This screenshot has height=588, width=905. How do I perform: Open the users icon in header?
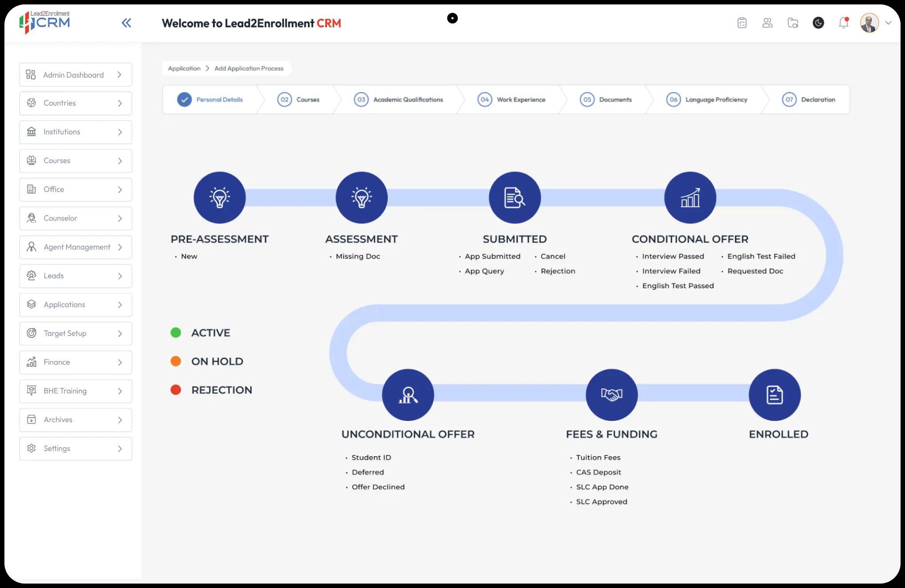(767, 23)
